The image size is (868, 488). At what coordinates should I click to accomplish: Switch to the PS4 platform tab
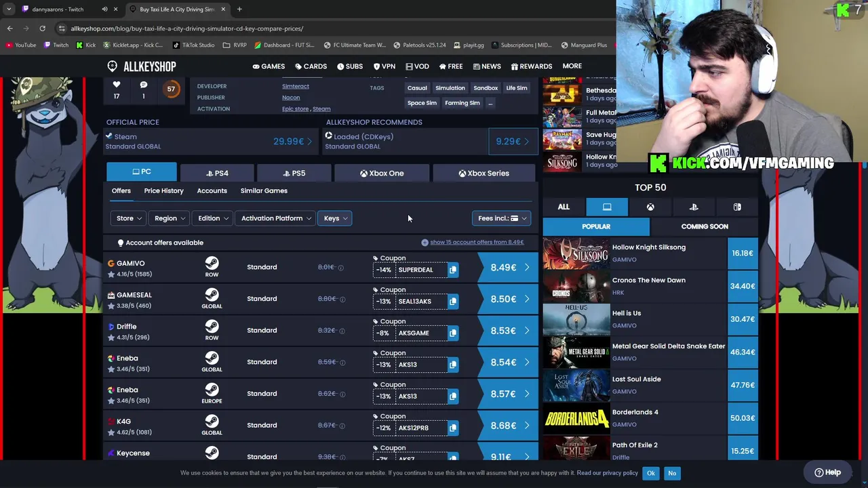click(217, 174)
